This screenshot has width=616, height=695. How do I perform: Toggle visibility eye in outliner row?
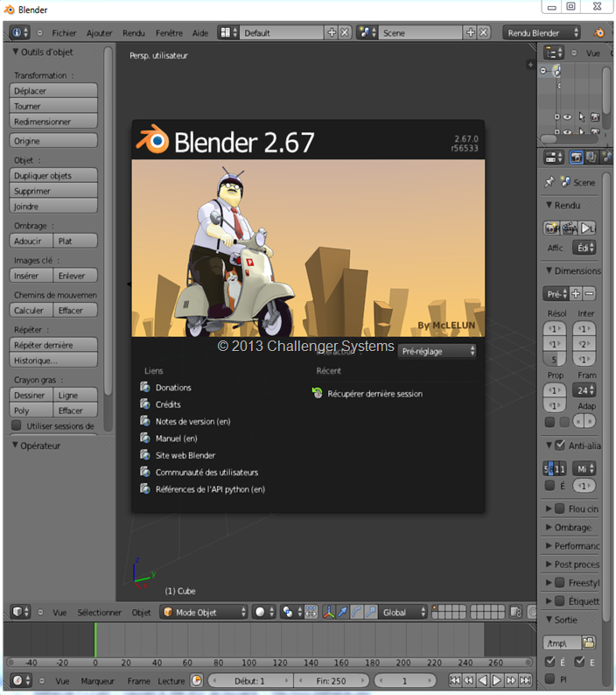click(x=568, y=117)
